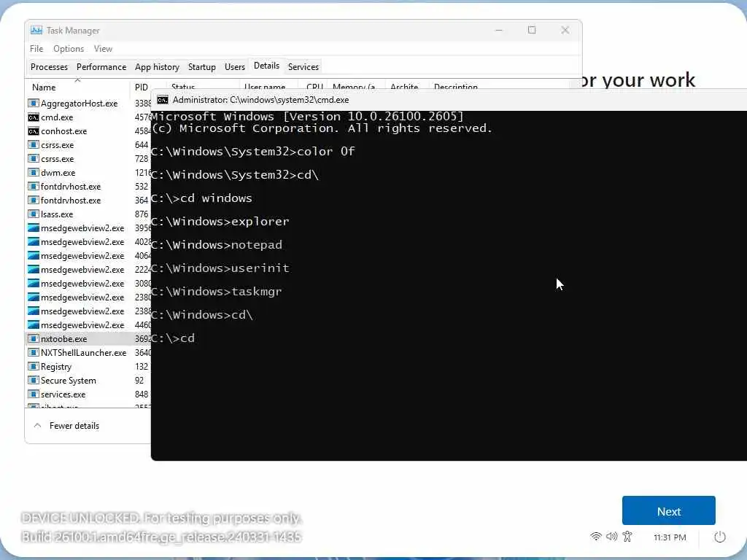Click the Next button
This screenshot has height=560, width=747.
(x=668, y=510)
